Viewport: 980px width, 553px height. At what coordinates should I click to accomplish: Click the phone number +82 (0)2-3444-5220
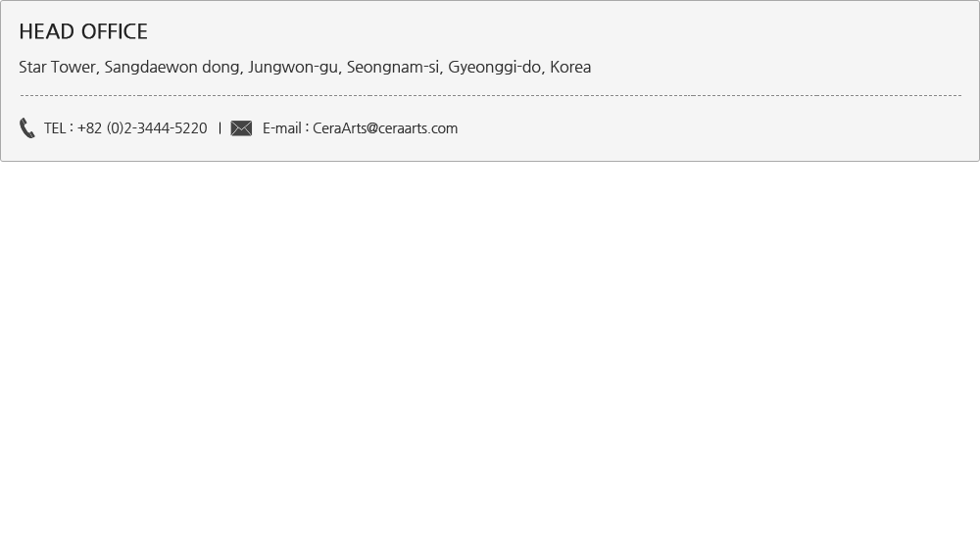[x=142, y=128]
